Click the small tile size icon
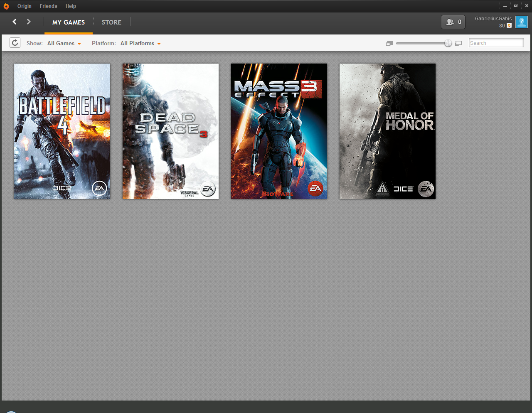Screen dimensions: 532x413 point(389,43)
